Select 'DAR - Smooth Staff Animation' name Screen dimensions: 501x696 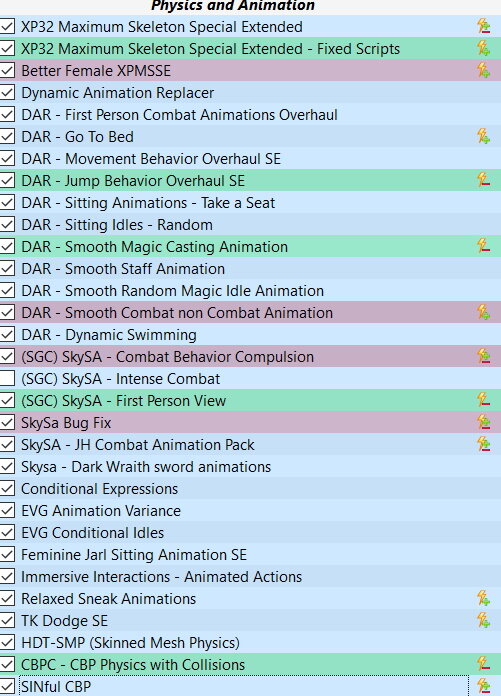point(123,269)
